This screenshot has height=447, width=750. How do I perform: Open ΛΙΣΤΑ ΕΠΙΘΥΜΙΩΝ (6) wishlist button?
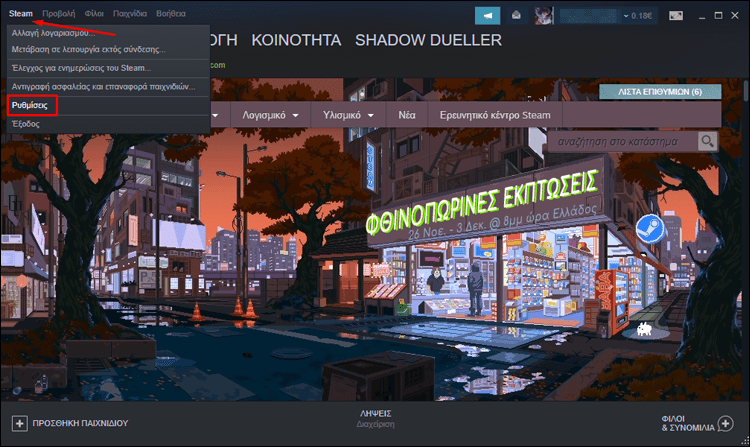[x=660, y=91]
